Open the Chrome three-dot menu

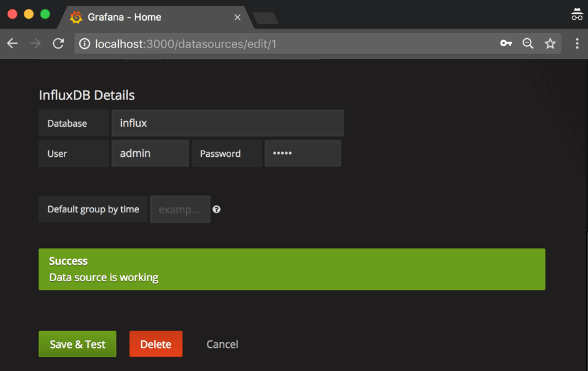(x=577, y=44)
